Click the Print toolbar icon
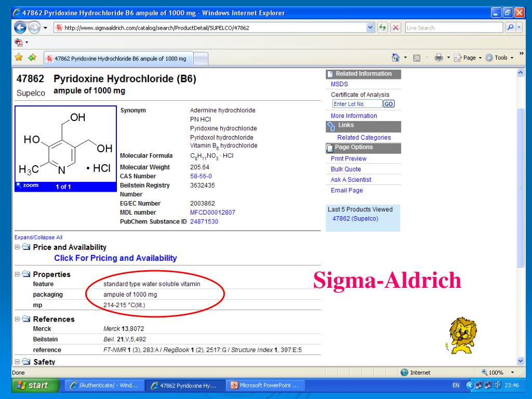 tap(438, 58)
